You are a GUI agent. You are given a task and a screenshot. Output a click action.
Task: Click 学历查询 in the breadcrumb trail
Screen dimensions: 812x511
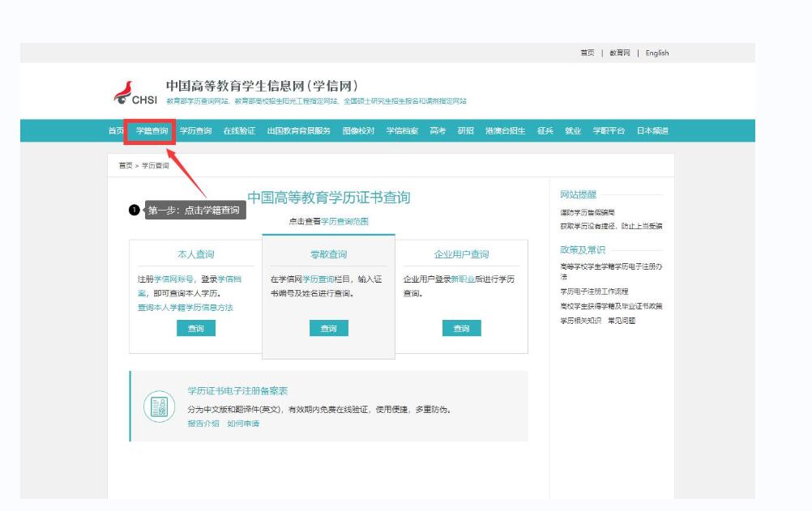(x=156, y=165)
